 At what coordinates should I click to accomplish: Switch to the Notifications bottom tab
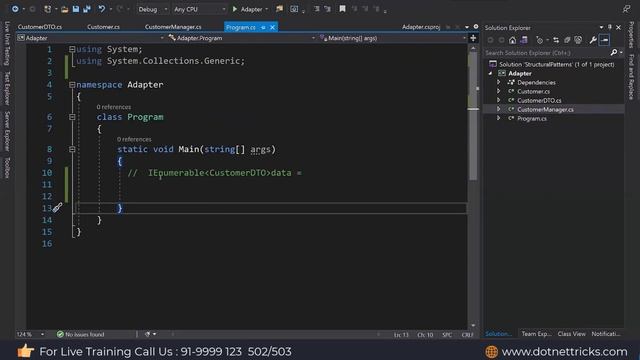pos(606,334)
